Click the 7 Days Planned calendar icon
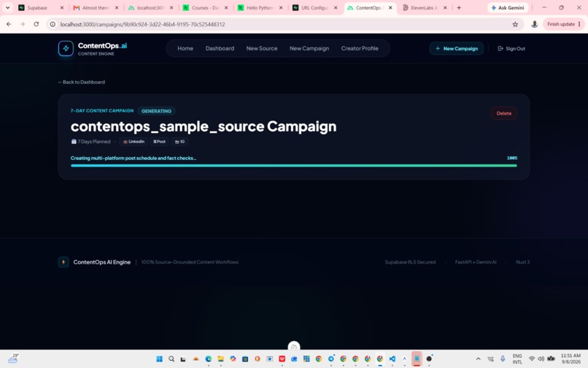This screenshot has height=368, width=588. 74,142
